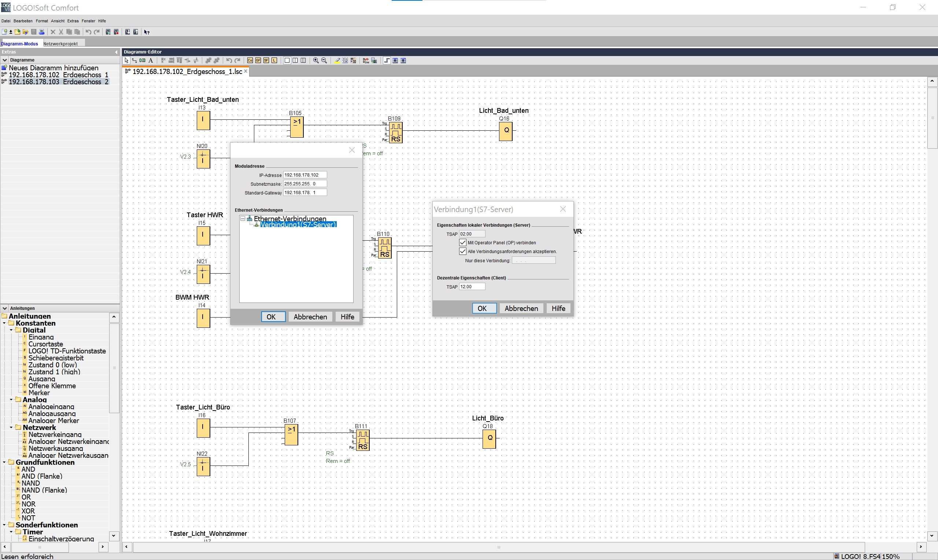
Task: Select the connect wire tool icon
Action: 134,60
